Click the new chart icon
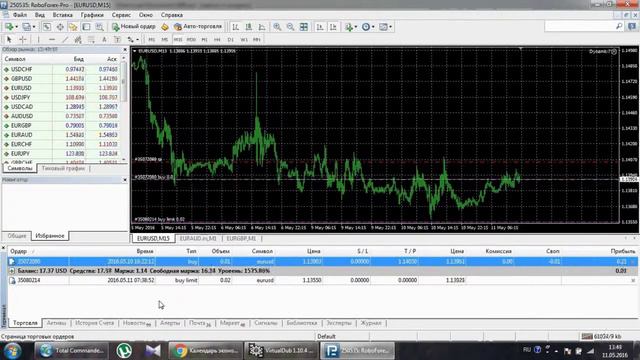Screen dimensions: 640x360 click(9, 27)
